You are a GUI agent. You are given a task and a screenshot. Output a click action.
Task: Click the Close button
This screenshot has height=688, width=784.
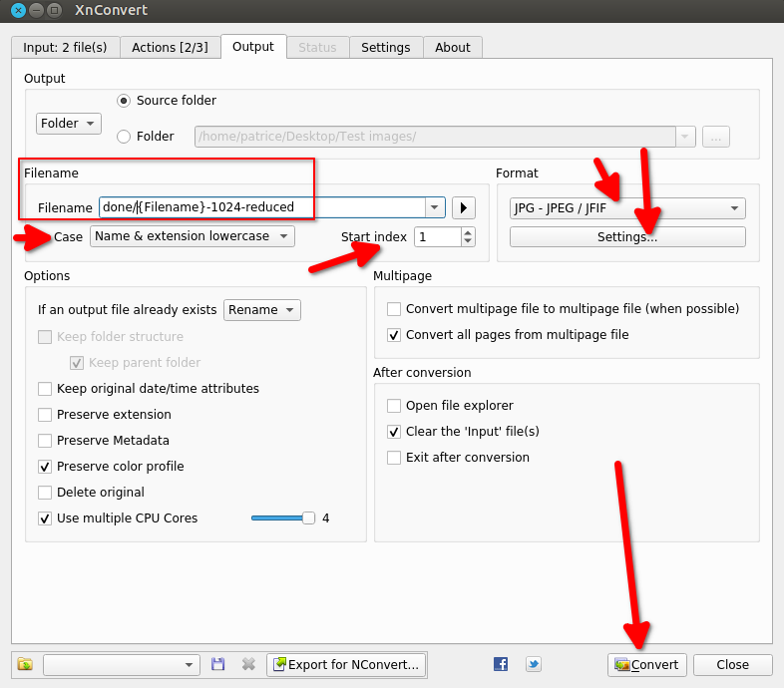[732, 665]
